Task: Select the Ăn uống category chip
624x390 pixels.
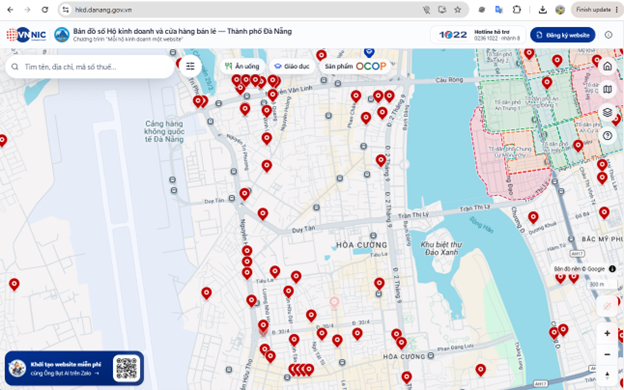Action: tap(242, 66)
